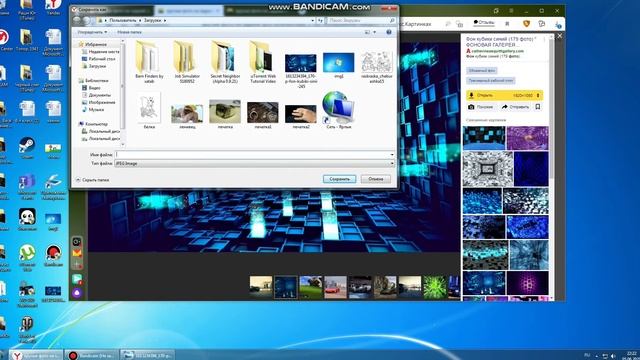Image resolution: width=640 pixels, height=360 pixels.
Task: Click the Похожие camera button in browser
Action: pyautogui.click(x=481, y=107)
